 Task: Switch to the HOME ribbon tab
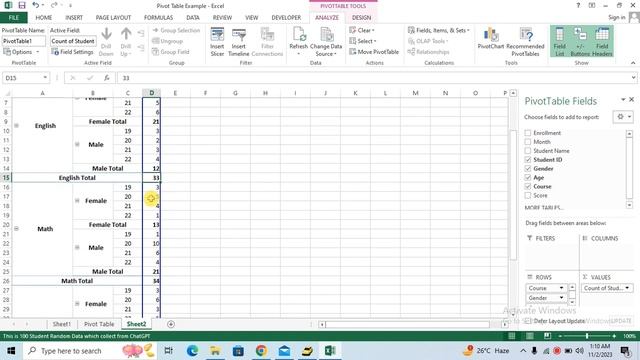(44, 18)
